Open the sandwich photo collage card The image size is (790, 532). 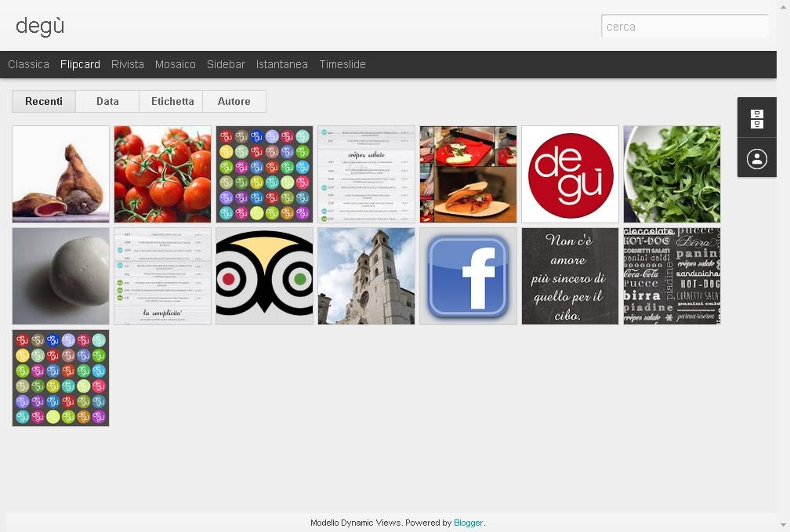click(x=468, y=174)
